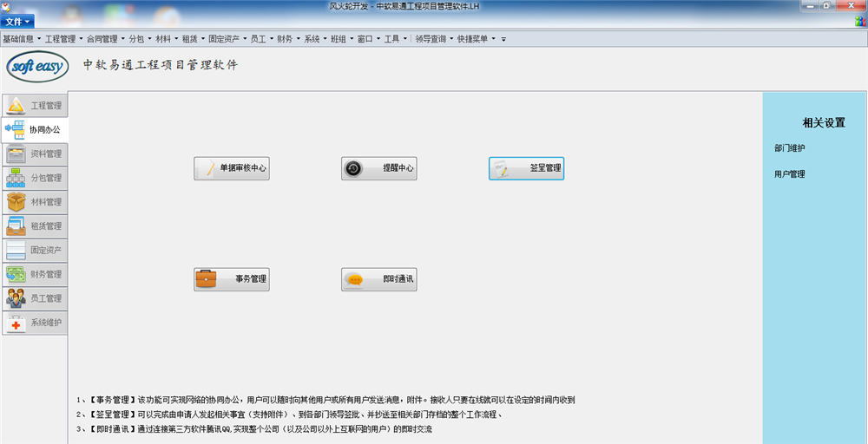
Task: Open the 文件 menu
Action: 17,22
